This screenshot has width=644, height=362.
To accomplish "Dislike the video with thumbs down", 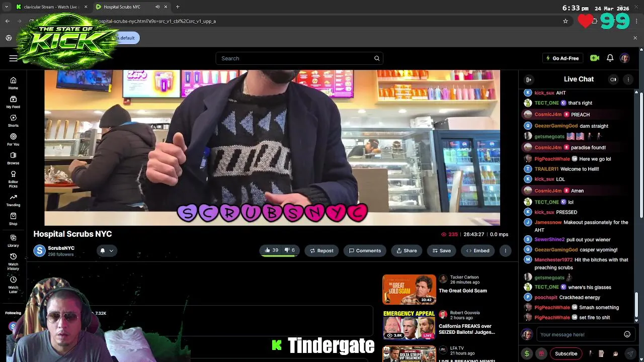I will pyautogui.click(x=289, y=250).
